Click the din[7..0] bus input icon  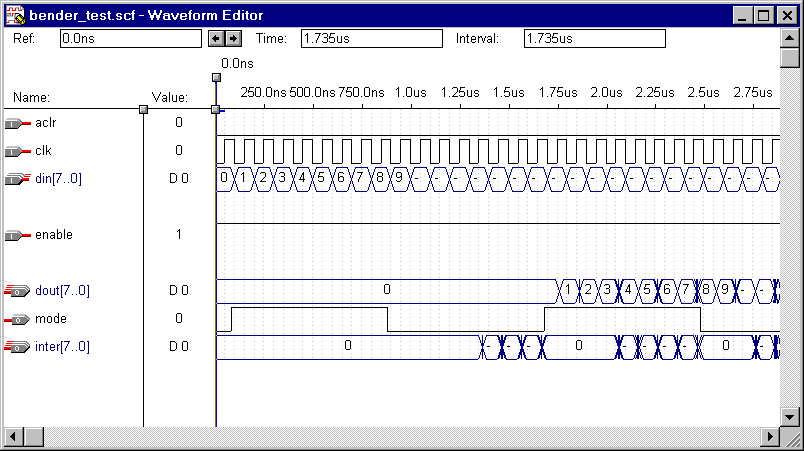coord(17,179)
